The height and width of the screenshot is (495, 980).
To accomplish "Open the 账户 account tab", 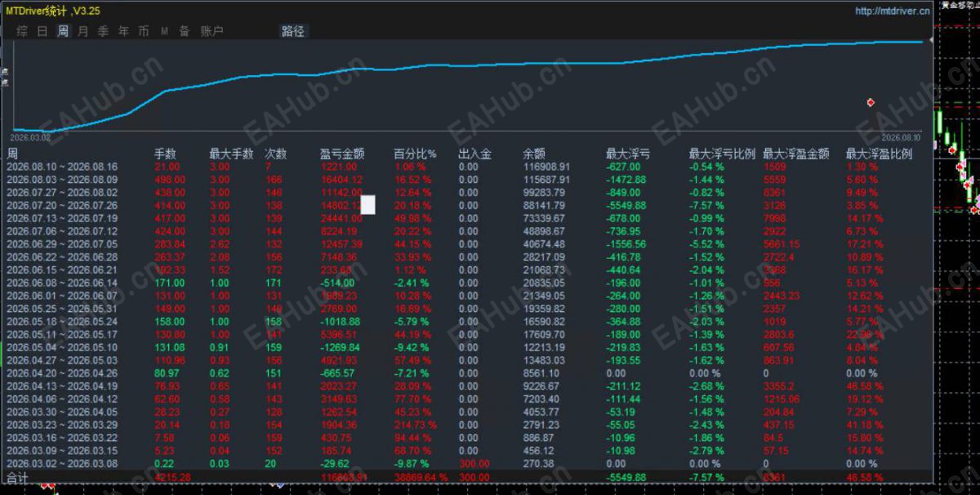I will [212, 31].
